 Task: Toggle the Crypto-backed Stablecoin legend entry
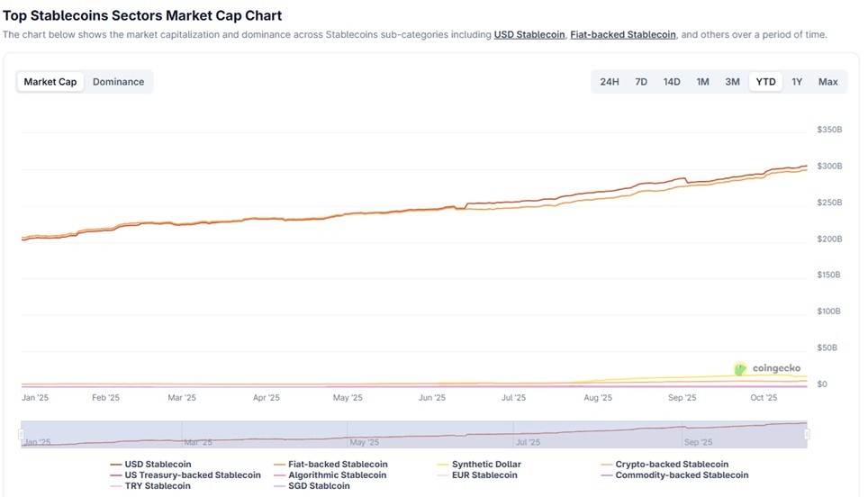pyautogui.click(x=672, y=465)
